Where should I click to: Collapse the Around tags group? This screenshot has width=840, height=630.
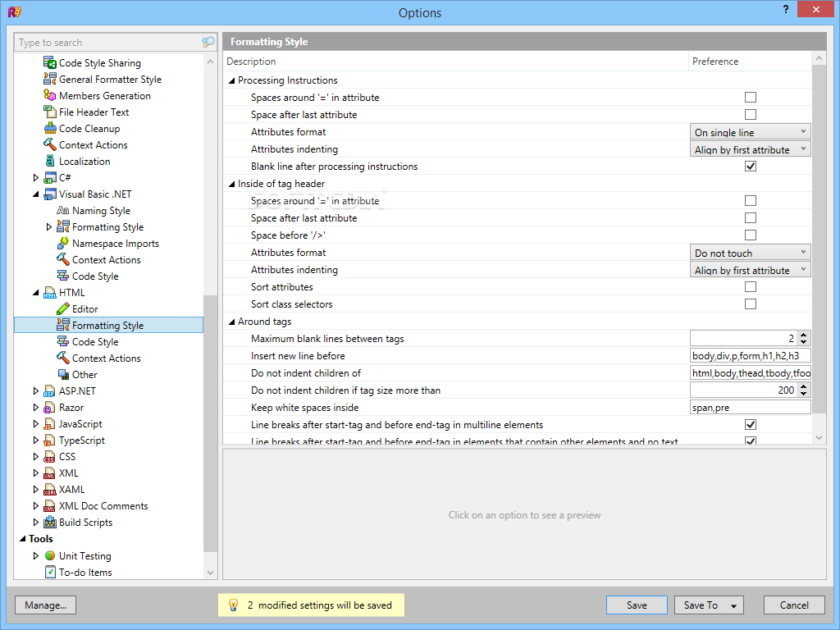(x=231, y=322)
